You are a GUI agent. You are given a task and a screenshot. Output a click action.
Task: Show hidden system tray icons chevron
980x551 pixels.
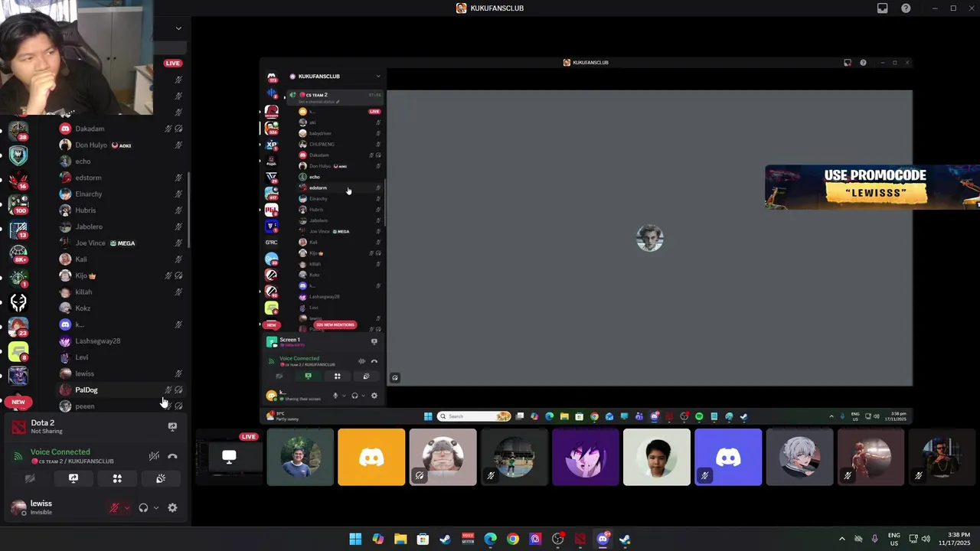841,539
